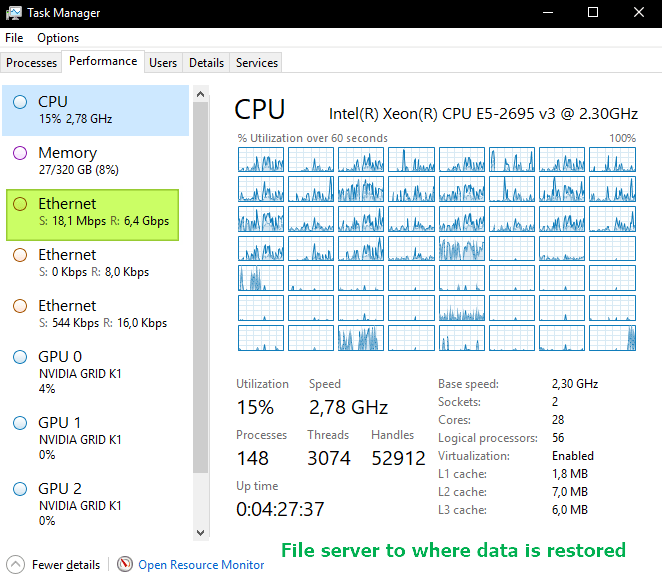Click the '% Utilization over 60 seconds' label
Image resolution: width=662 pixels, height=588 pixels.
[312, 138]
